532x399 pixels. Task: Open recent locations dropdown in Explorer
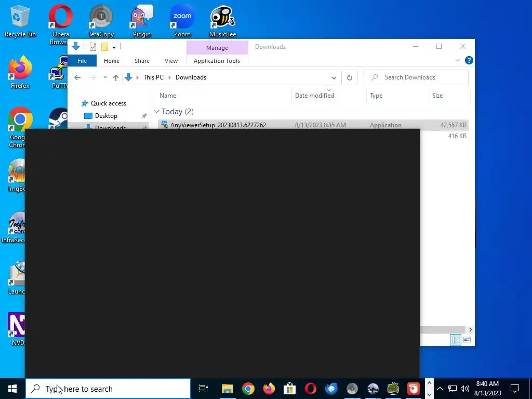105,77
